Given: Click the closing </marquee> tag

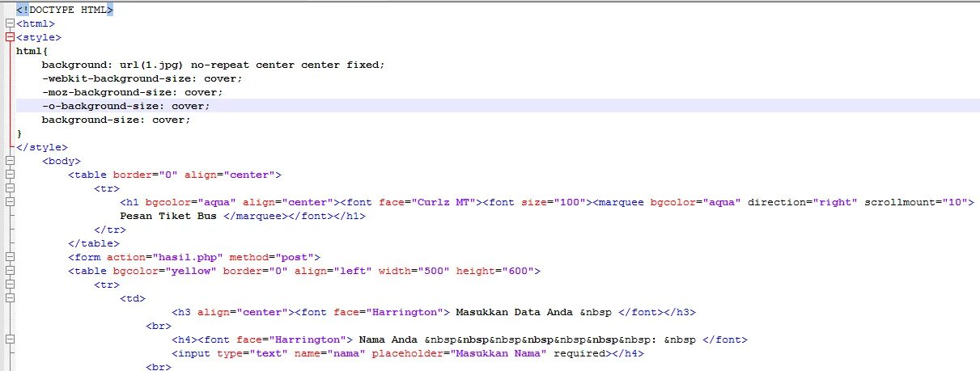Looking at the screenshot, I should [256, 216].
